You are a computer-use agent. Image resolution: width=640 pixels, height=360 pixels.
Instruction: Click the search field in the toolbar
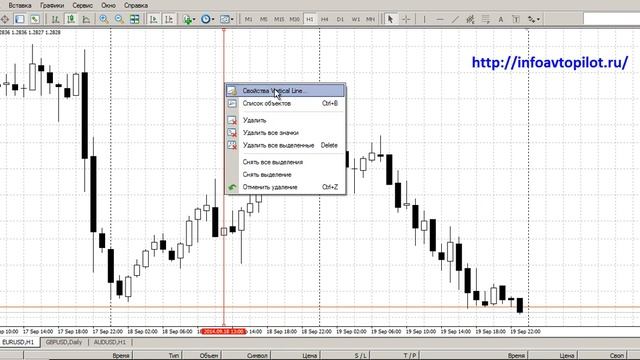pyautogui.click(x=611, y=19)
